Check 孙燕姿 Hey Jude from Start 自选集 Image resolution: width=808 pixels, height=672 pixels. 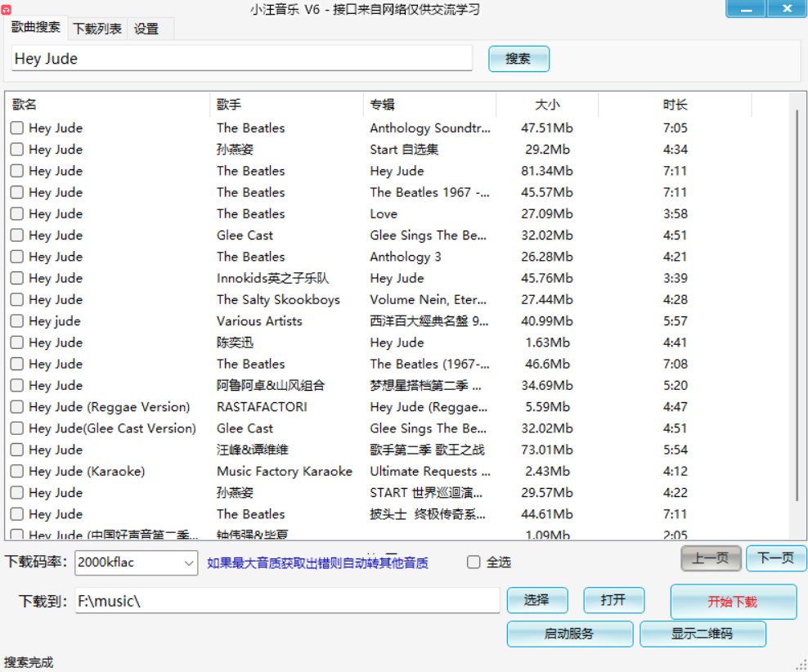coord(17,150)
